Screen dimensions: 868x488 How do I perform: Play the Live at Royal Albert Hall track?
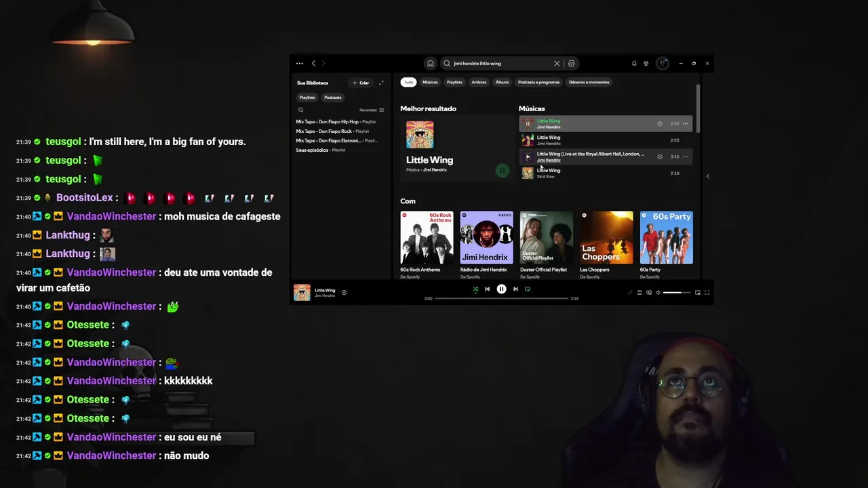coord(528,157)
